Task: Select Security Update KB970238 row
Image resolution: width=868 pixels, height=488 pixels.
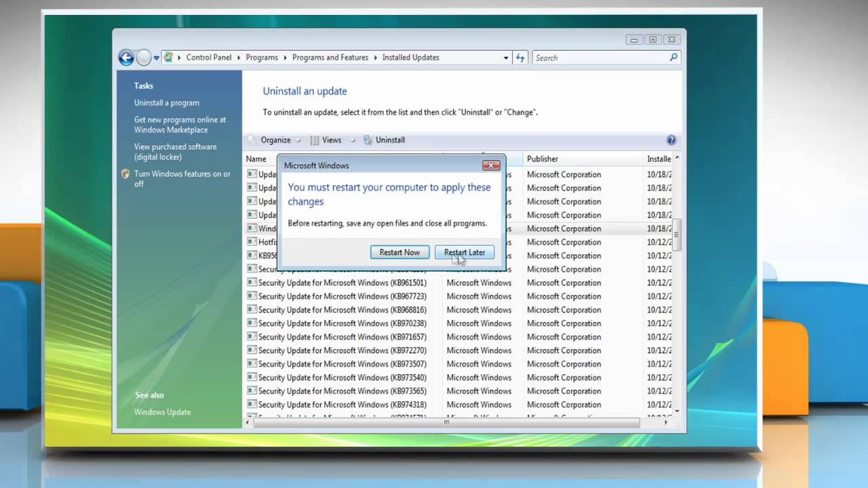Action: pyautogui.click(x=458, y=323)
